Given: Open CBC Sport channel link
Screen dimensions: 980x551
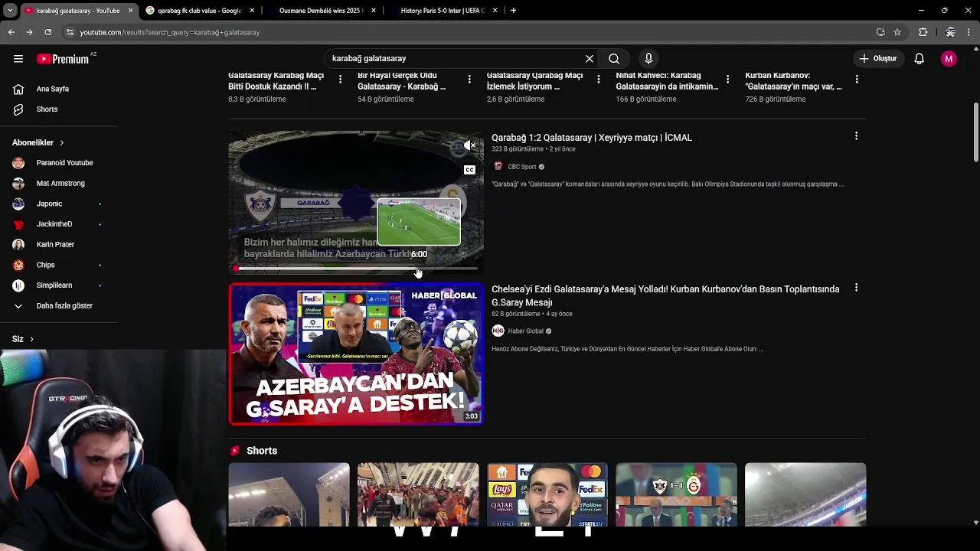Looking at the screenshot, I should pyautogui.click(x=522, y=167).
